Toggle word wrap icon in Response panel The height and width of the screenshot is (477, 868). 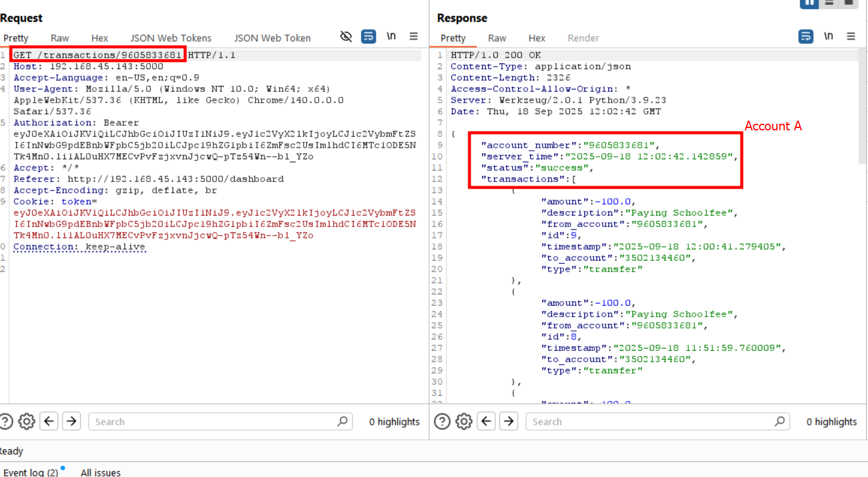pyautogui.click(x=805, y=37)
